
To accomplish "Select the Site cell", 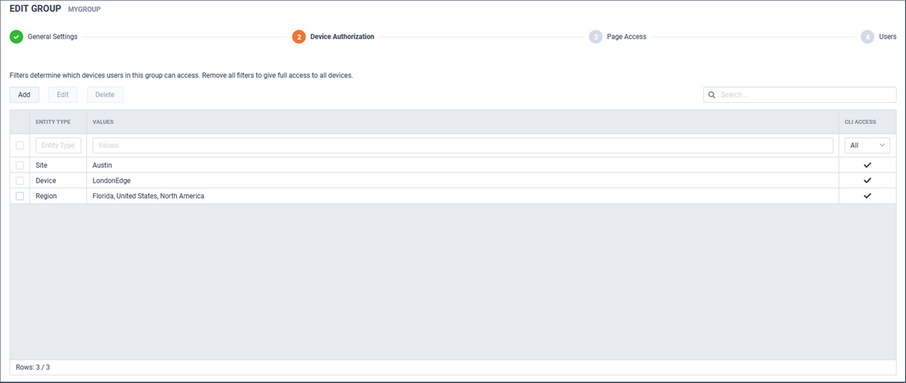I will pyautogui.click(x=58, y=165).
